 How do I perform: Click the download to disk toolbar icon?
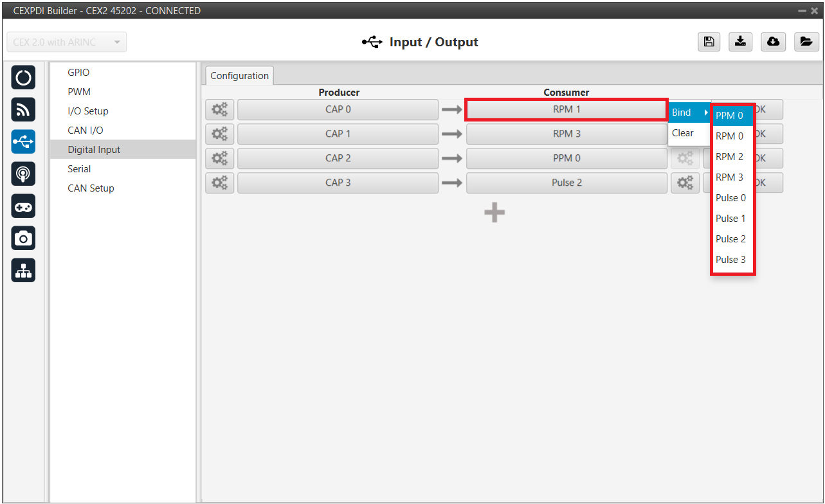pyautogui.click(x=740, y=42)
